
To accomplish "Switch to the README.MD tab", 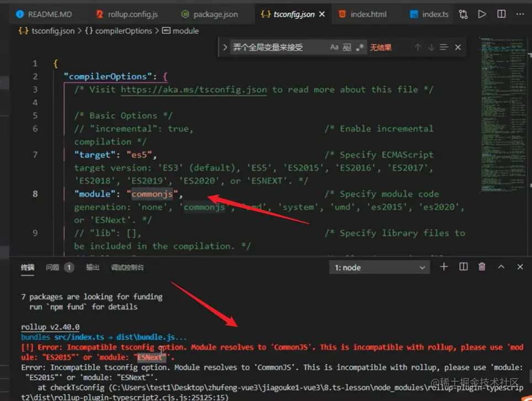I will pyautogui.click(x=44, y=14).
